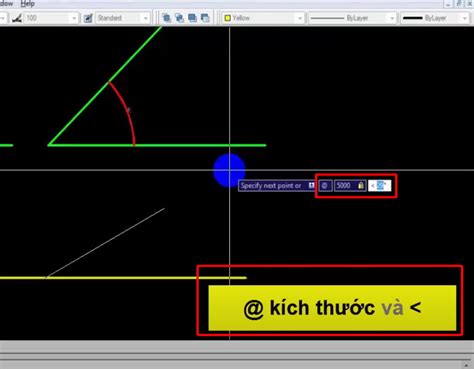Screen dimensions: 474x369
Task: Click the table style icon beside Standard
Action: 88,18
